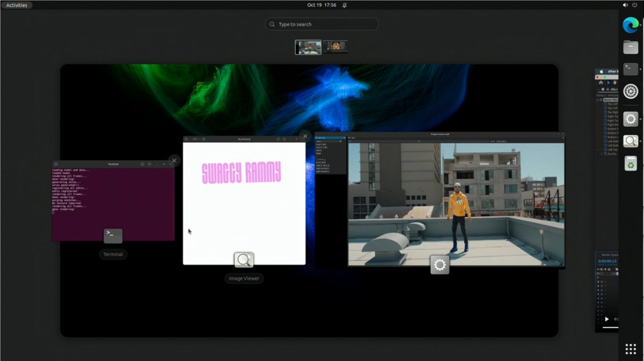
Task: Open Terminal from the dock
Action: [631, 69]
